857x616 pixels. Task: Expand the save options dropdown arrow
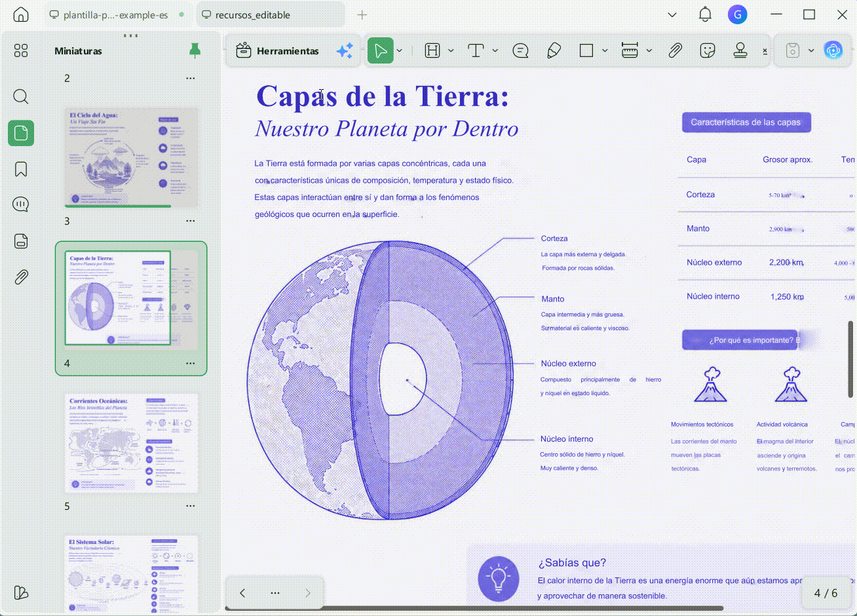click(x=811, y=51)
